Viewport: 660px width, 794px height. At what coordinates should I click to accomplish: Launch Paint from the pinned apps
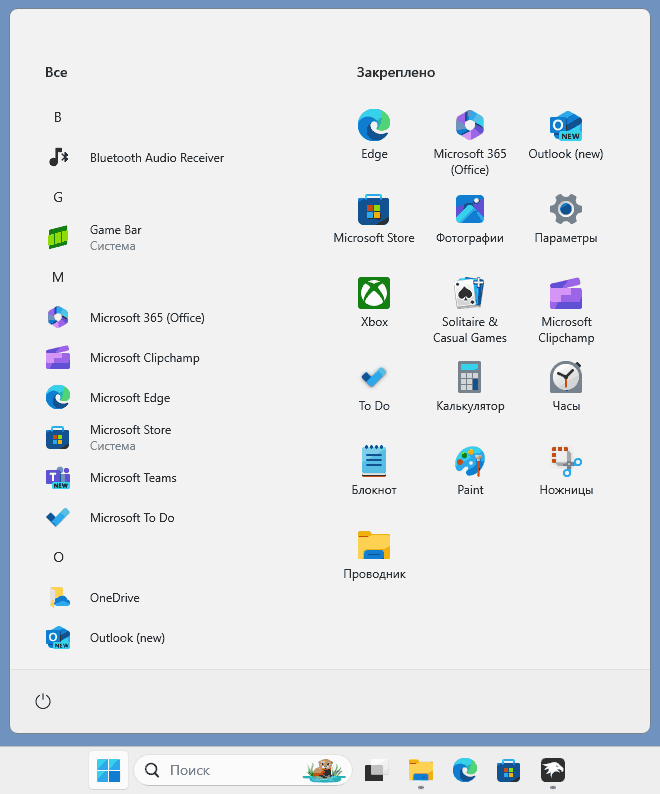(x=470, y=471)
